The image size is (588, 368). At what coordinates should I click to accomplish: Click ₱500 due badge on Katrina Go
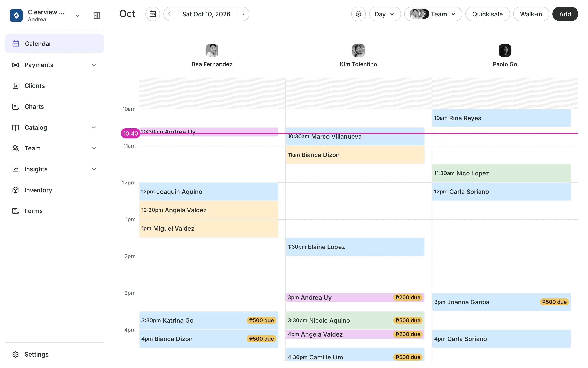click(262, 320)
